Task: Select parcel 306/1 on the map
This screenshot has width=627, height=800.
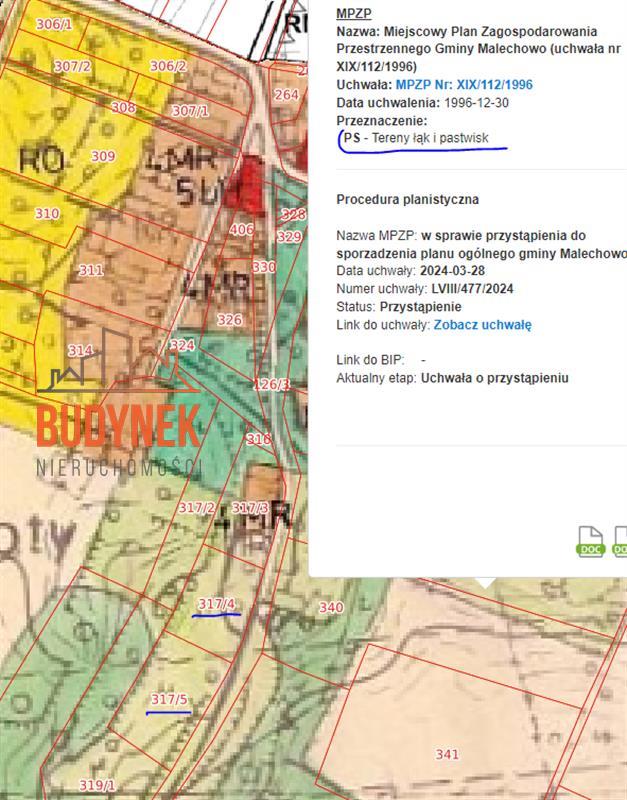Action: point(54,24)
